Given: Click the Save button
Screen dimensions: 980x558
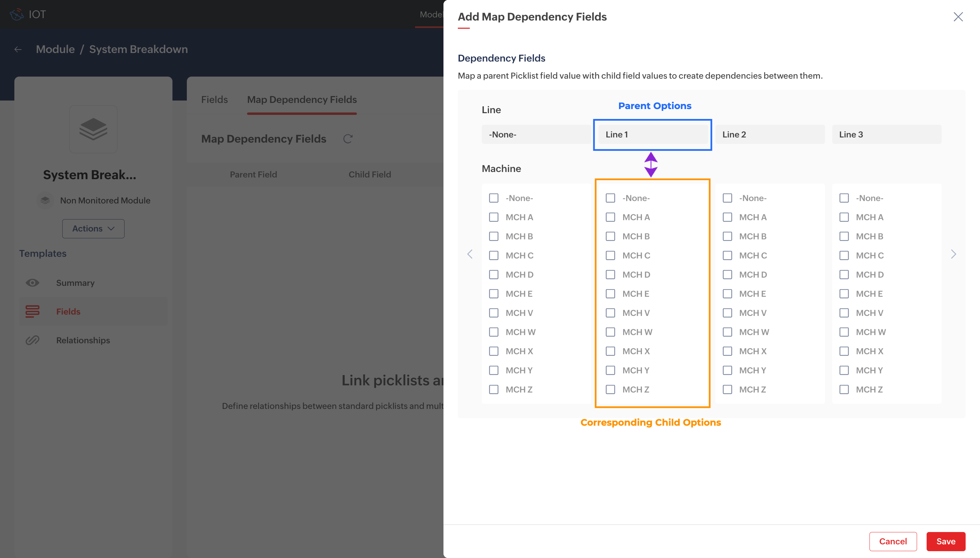Looking at the screenshot, I should (x=945, y=541).
